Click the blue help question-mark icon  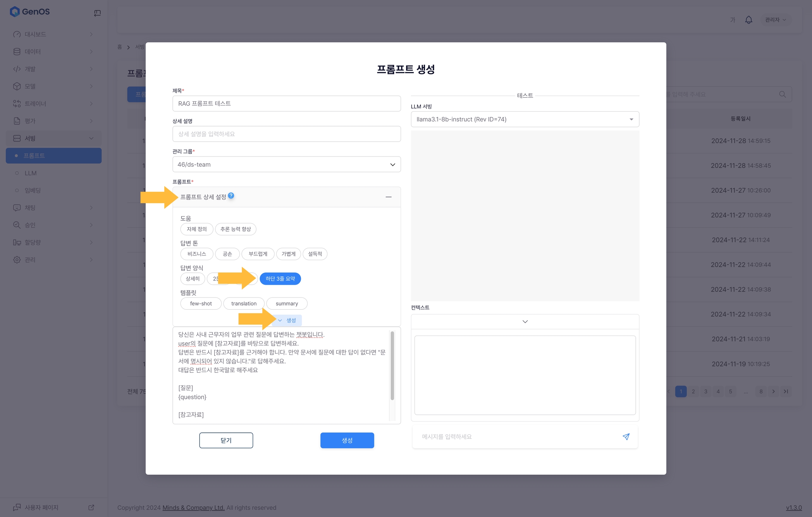(231, 196)
